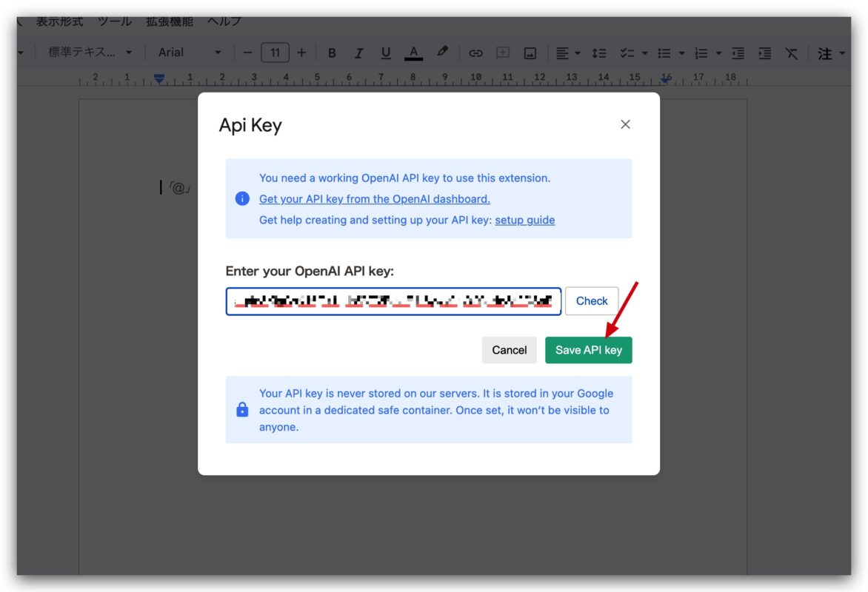Open the OpenAI dashboard API key link
This screenshot has width=868, height=592.
(x=374, y=198)
